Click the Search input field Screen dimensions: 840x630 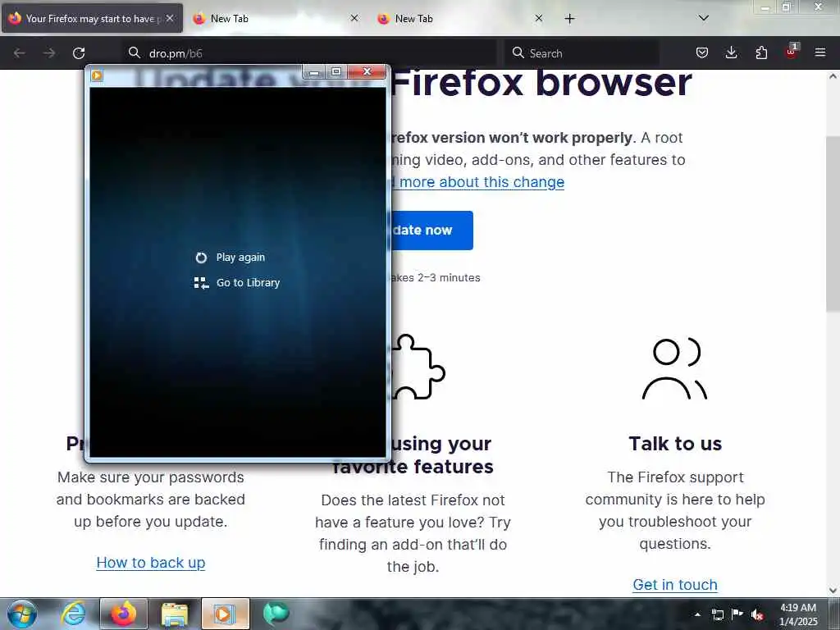pyautogui.click(x=582, y=53)
